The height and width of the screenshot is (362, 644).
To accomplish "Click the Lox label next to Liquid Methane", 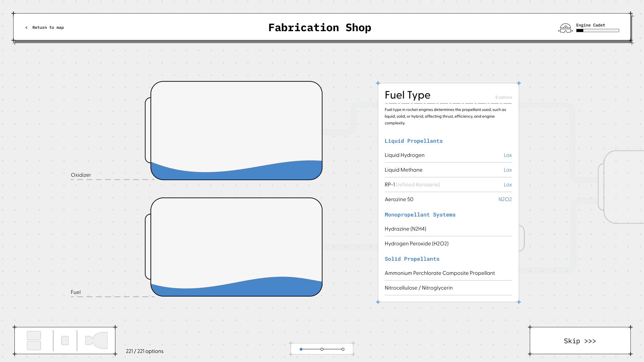I will tap(507, 170).
